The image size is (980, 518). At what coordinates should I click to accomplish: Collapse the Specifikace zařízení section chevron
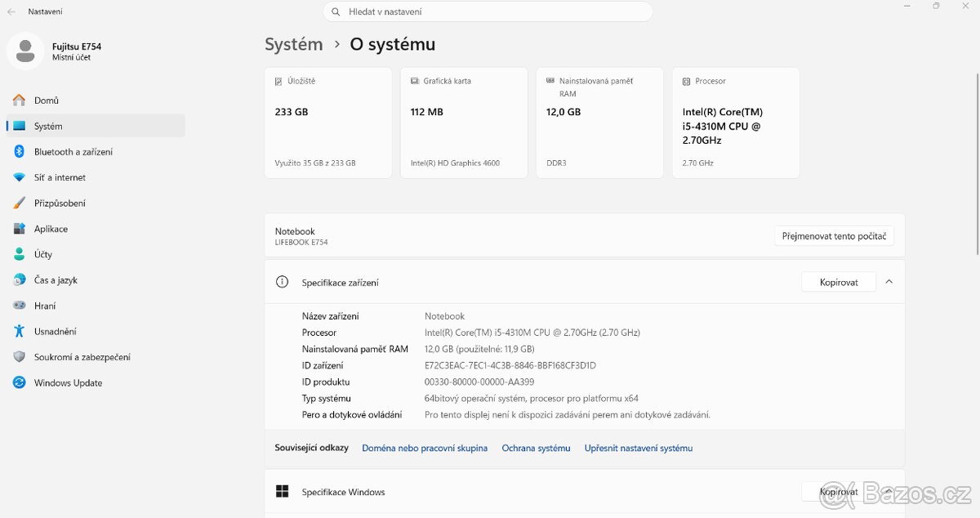coord(889,282)
